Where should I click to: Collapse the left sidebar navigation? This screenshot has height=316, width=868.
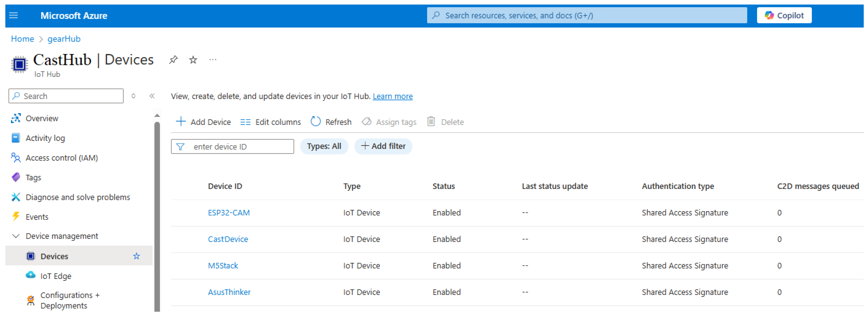click(152, 96)
